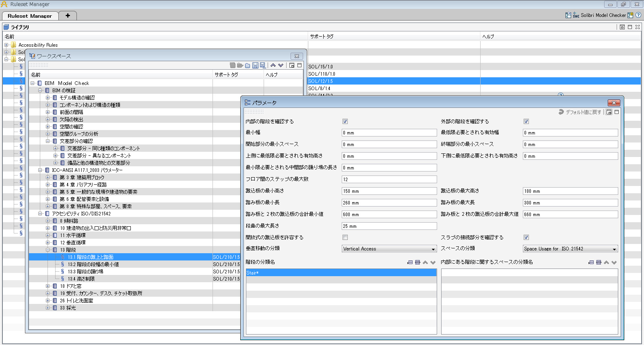This screenshot has height=345, width=644.
Task: Click the フロア間のステップの最大数 input field
Action: click(x=389, y=179)
